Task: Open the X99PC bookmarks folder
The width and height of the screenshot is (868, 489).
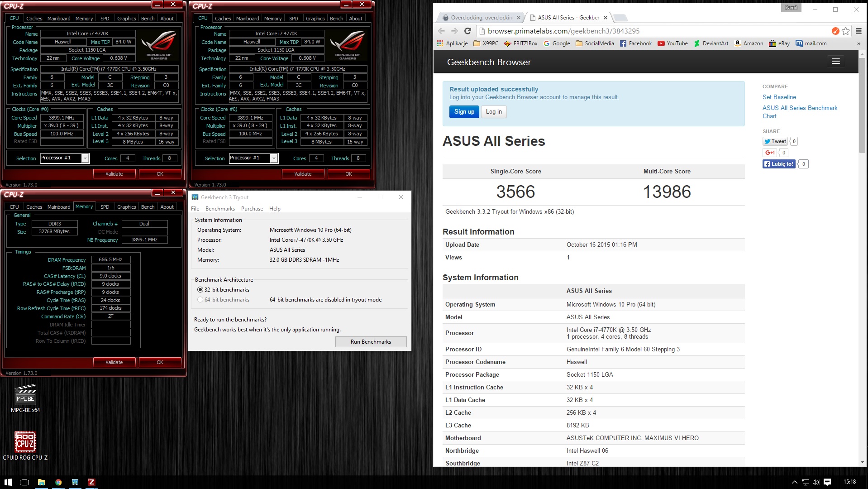Action: 486,43
